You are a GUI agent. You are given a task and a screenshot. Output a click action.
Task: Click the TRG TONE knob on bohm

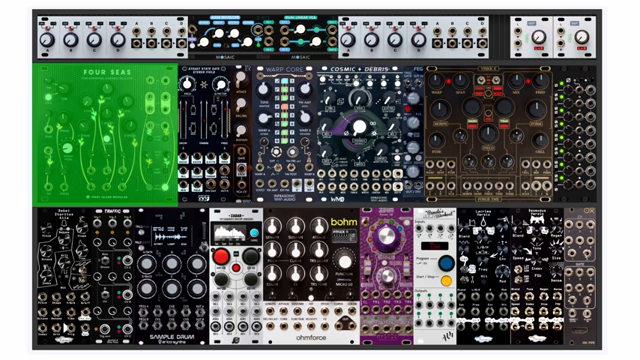(319, 273)
